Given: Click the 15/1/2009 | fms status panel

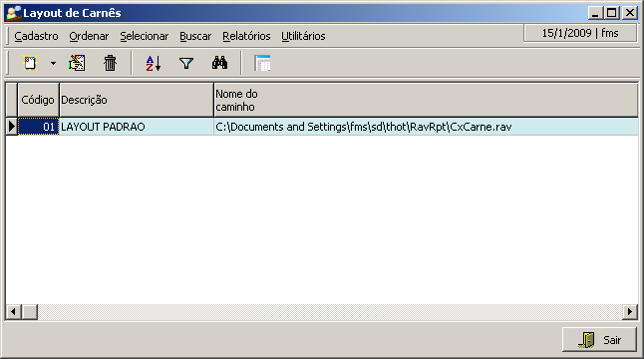Looking at the screenshot, I should click(x=580, y=33).
